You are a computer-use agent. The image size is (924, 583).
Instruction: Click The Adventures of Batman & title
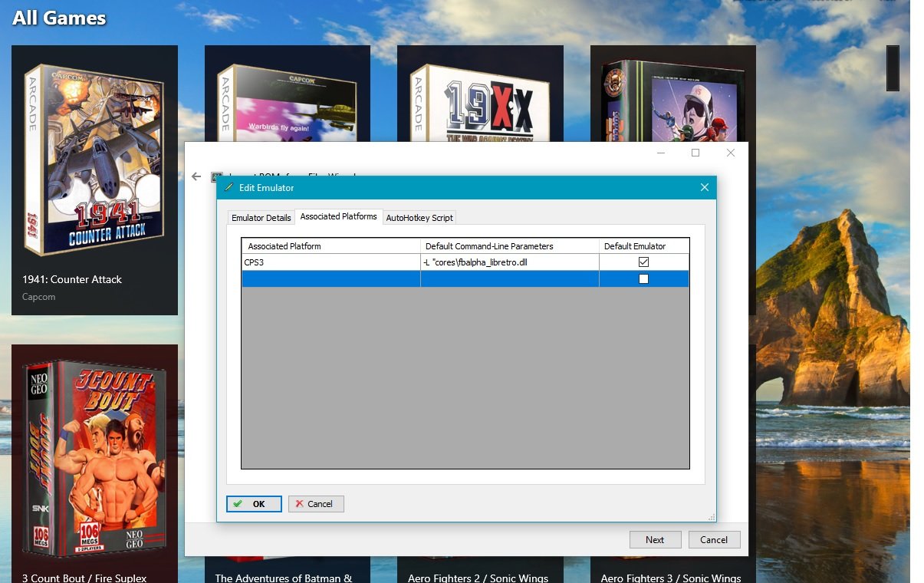[284, 578]
